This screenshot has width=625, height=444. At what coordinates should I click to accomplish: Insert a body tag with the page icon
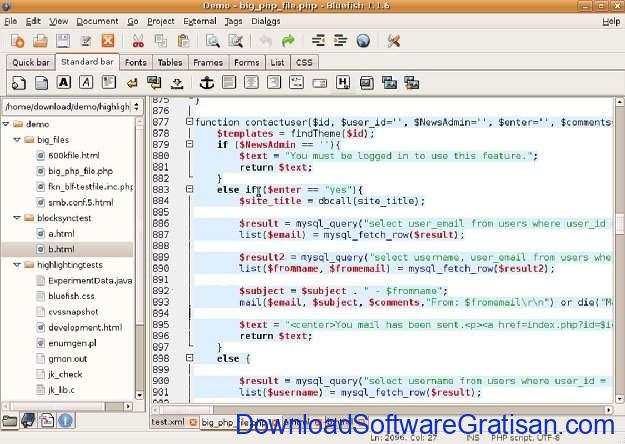[41, 83]
